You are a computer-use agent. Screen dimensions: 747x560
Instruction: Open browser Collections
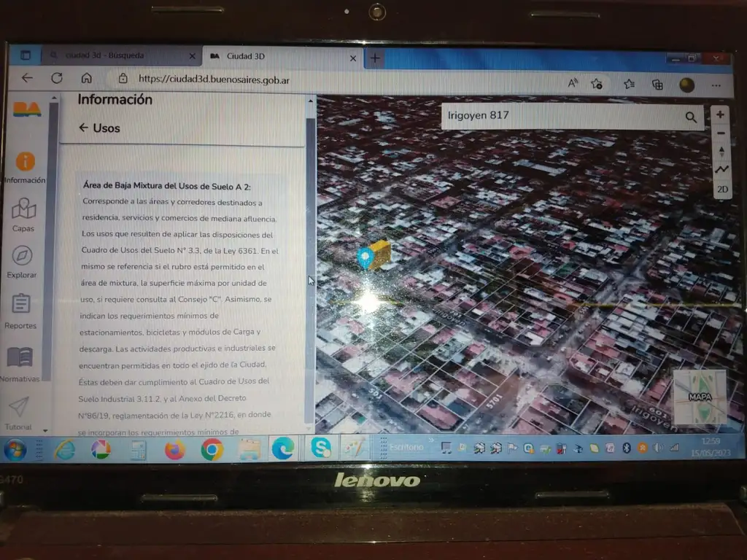pos(657,85)
